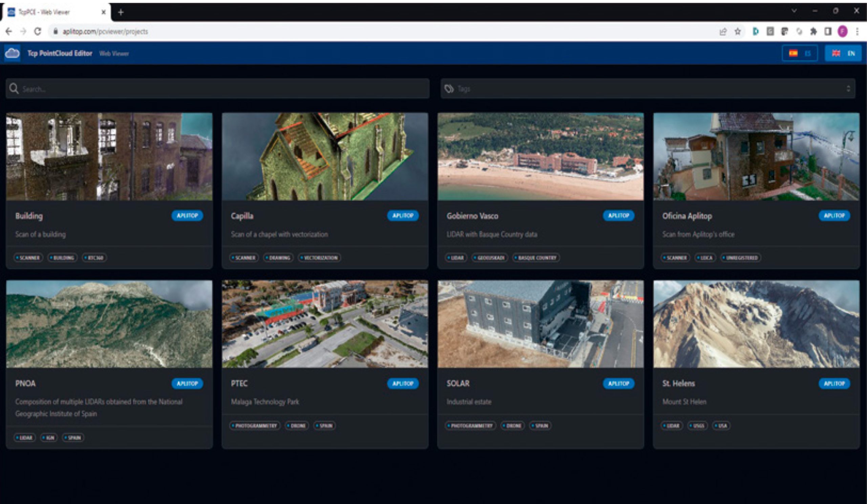Open Chrome three-dot menu
This screenshot has width=867, height=504.
[x=857, y=31]
